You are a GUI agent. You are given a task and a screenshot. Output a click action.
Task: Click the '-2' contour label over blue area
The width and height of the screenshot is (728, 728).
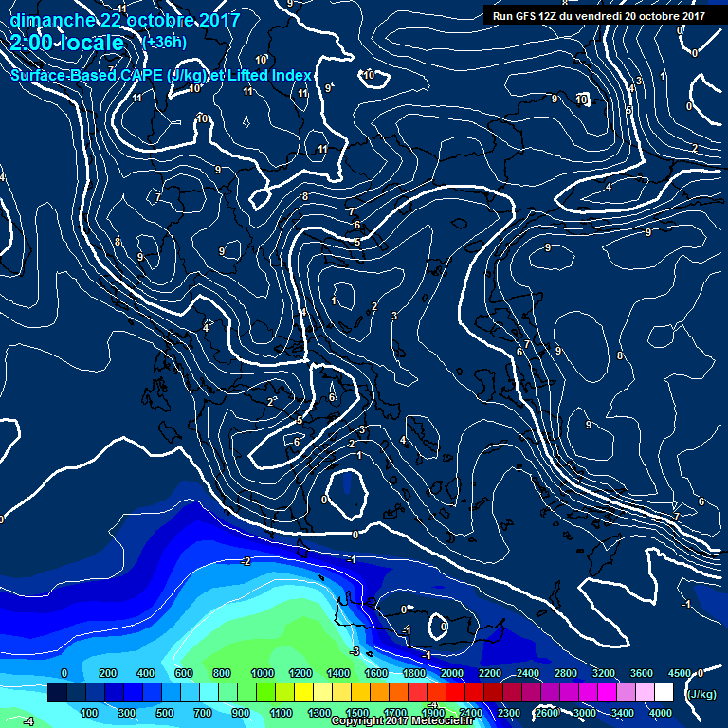[x=246, y=561]
